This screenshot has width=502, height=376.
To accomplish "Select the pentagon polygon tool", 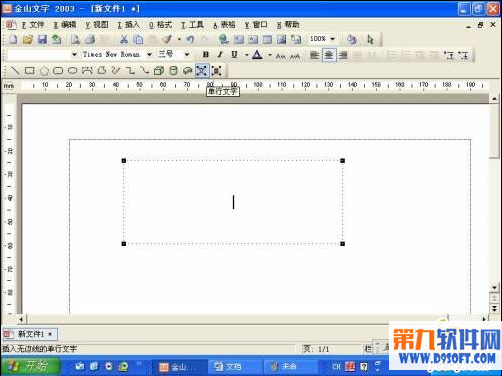I will (44, 70).
